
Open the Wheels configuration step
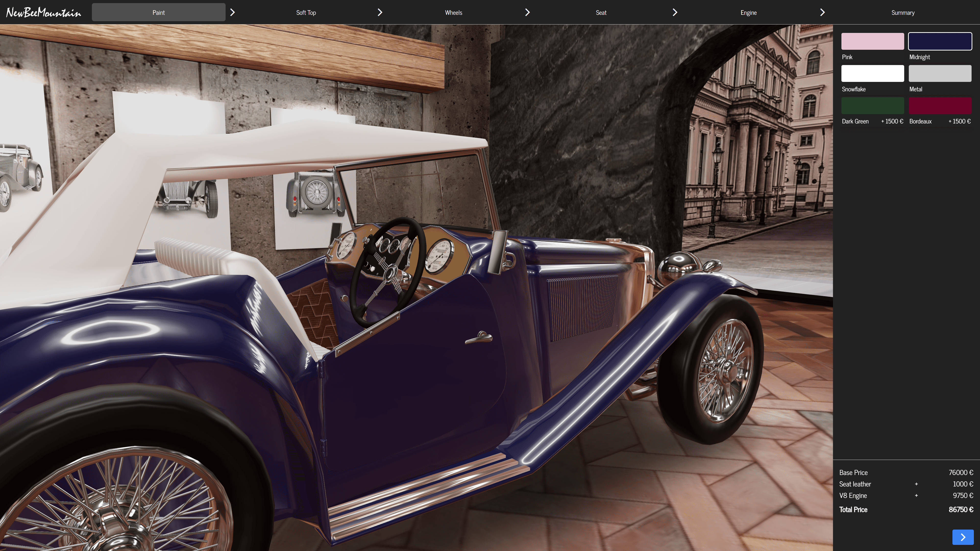click(x=454, y=12)
